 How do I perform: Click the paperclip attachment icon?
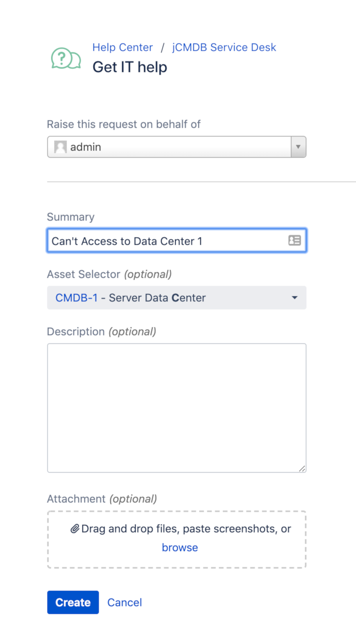coord(75,529)
